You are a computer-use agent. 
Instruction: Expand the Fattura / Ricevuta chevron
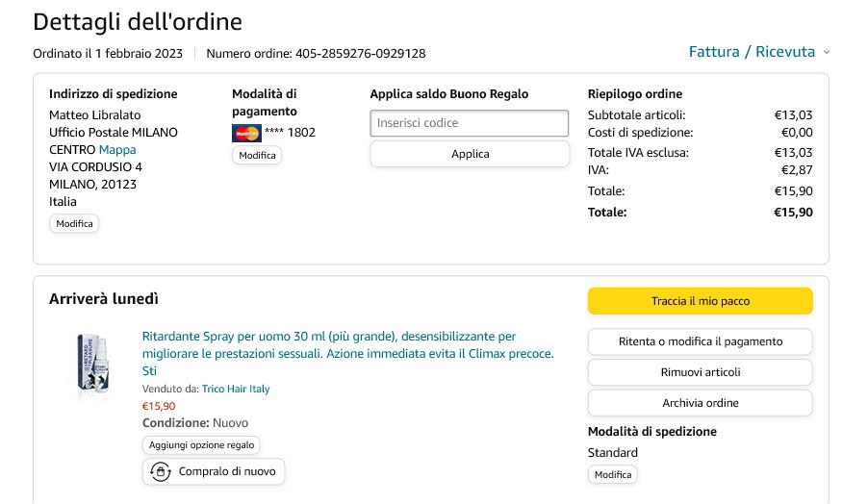(827, 53)
